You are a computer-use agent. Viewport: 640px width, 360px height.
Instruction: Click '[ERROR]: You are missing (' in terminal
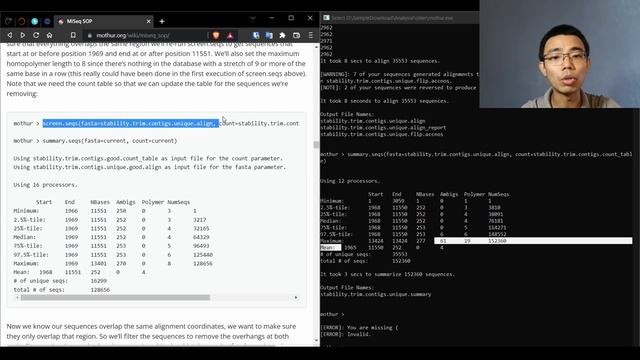(x=359, y=327)
